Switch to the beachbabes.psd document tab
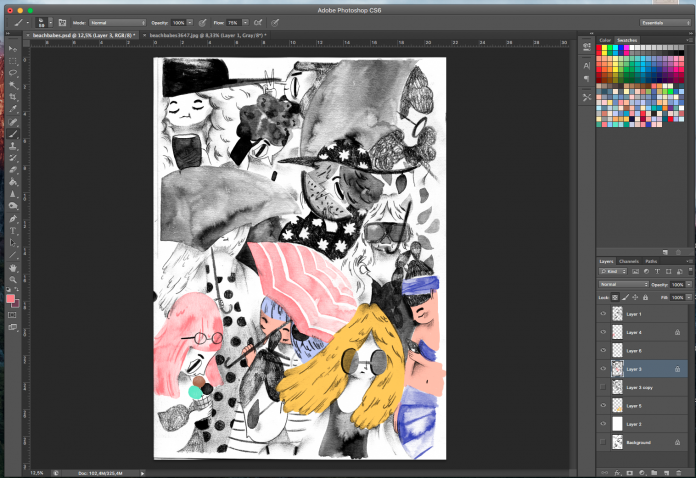The height and width of the screenshot is (478, 696). [84, 35]
